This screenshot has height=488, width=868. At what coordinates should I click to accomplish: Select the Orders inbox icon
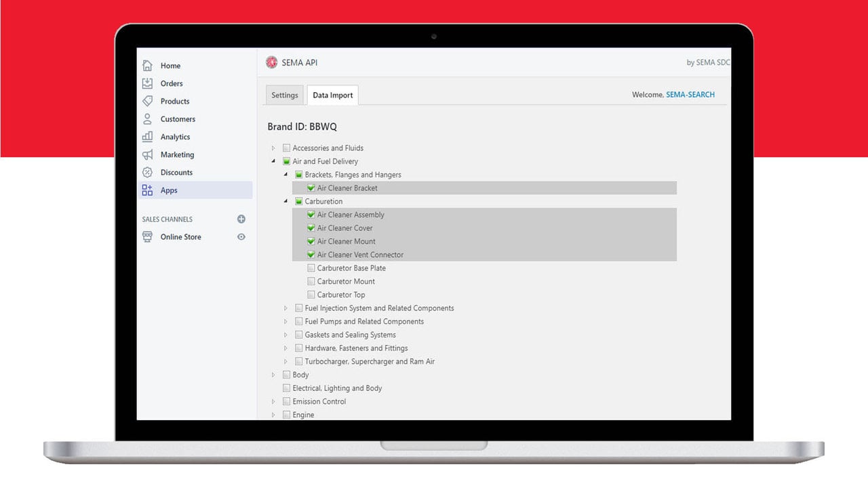(x=147, y=83)
